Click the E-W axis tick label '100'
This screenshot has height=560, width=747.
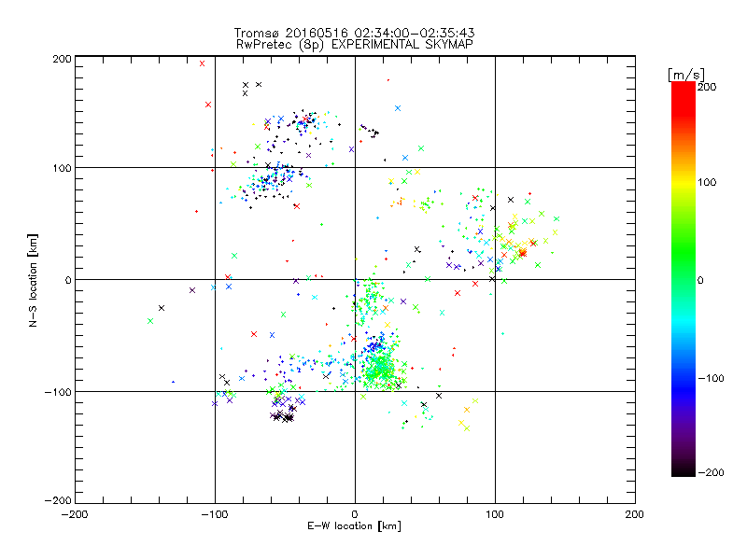[495, 514]
